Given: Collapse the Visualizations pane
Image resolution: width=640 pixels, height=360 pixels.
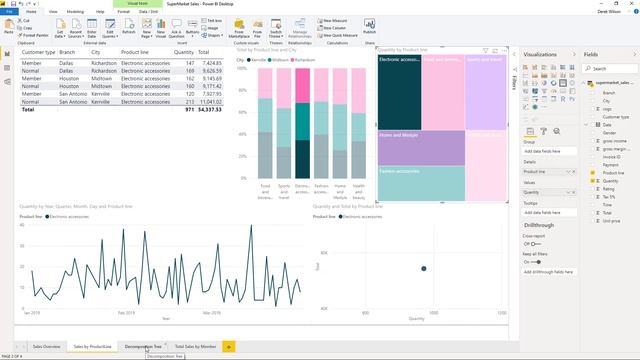Looking at the screenshot, I should (574, 54).
